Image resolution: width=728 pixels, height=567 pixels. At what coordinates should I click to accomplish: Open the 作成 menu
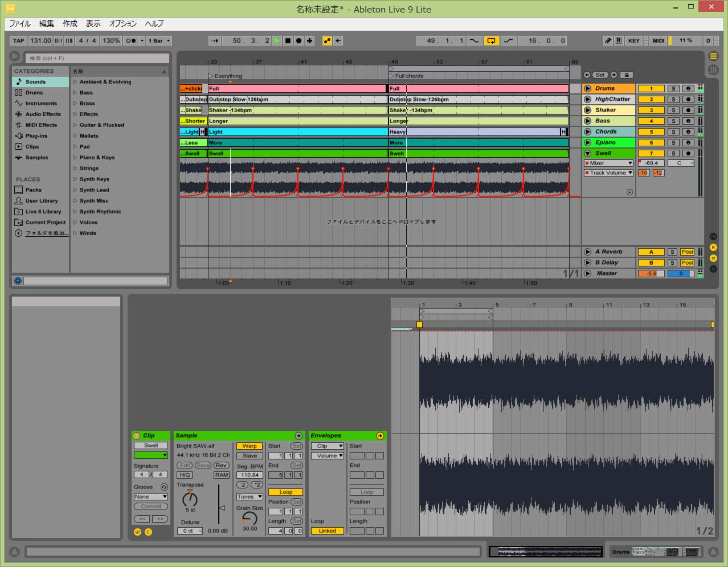69,23
